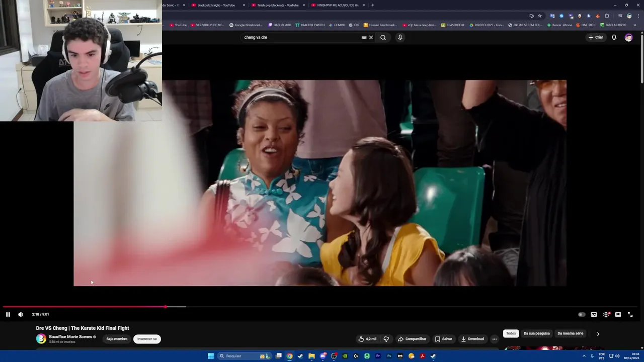This screenshot has width=644, height=362.
Task: Open the DASHBOARD bookmark
Action: pyautogui.click(x=280, y=25)
